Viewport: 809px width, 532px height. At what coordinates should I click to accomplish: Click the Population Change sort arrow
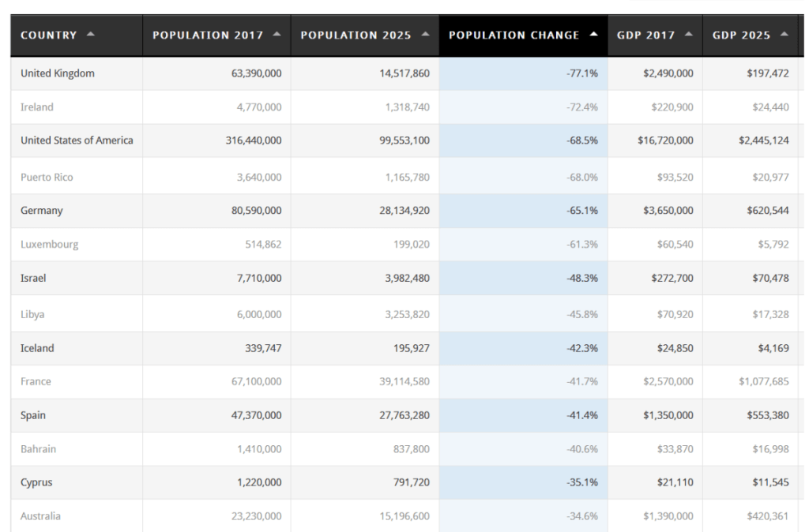click(x=593, y=34)
